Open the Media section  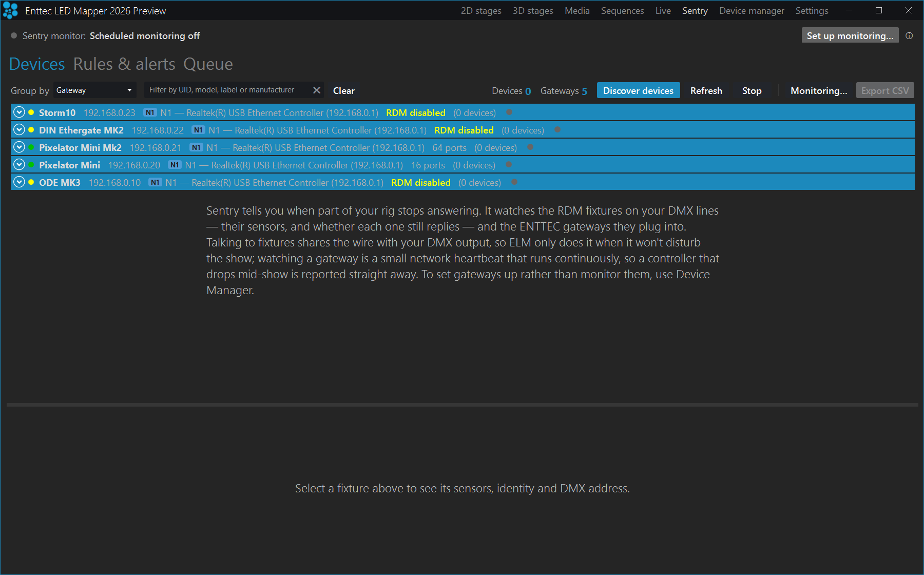point(577,11)
